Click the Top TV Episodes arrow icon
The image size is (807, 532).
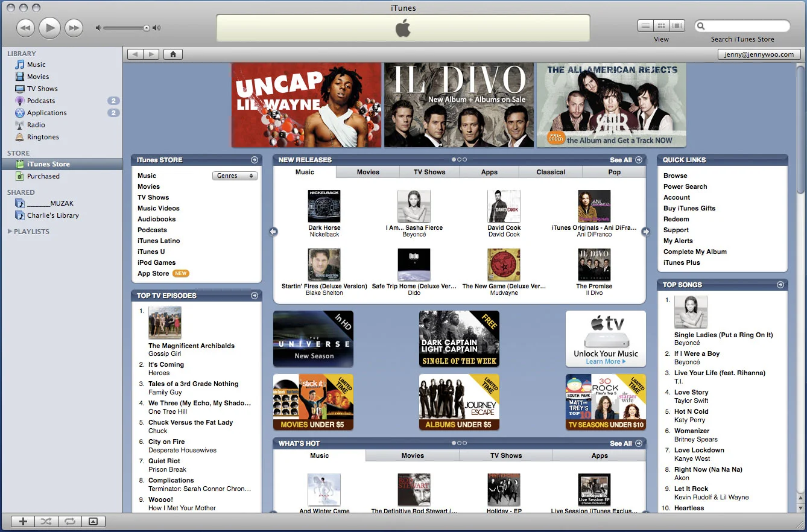point(255,296)
